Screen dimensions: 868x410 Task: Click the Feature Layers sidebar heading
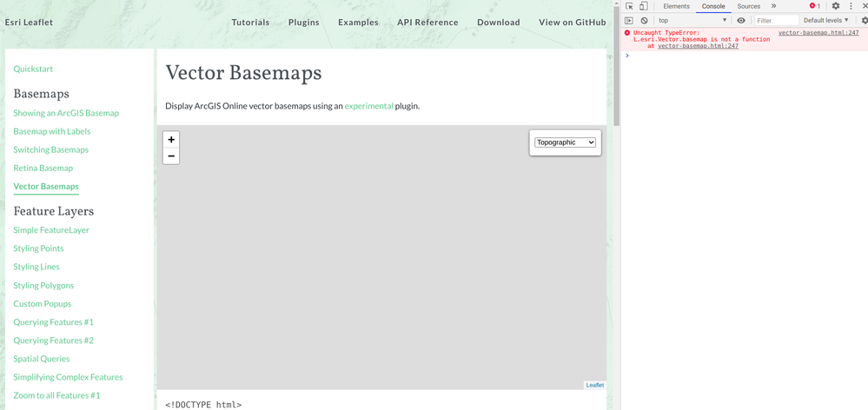point(54,211)
